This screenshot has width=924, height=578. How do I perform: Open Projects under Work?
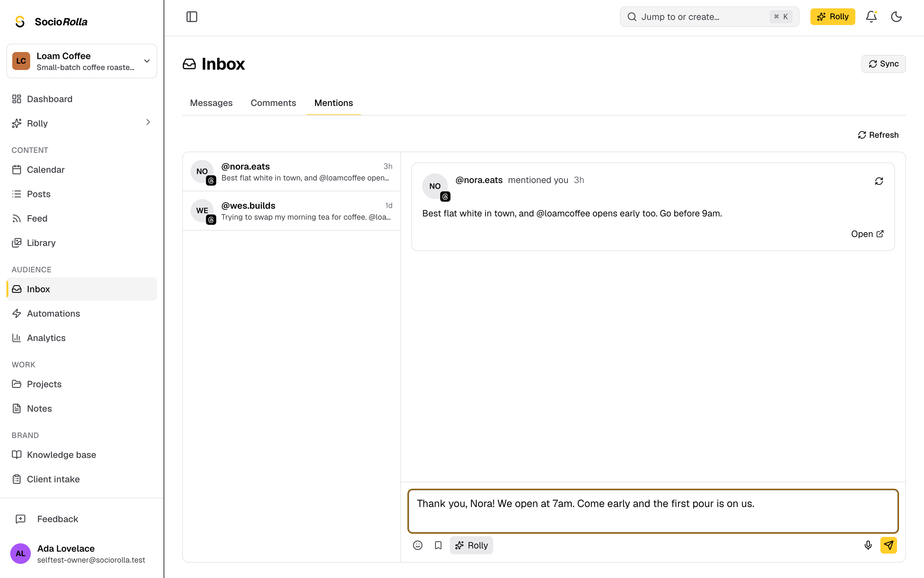(82, 384)
